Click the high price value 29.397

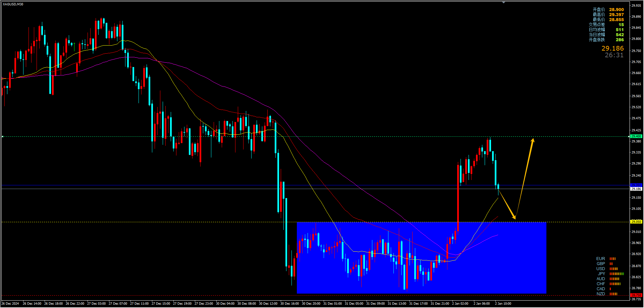click(x=616, y=15)
